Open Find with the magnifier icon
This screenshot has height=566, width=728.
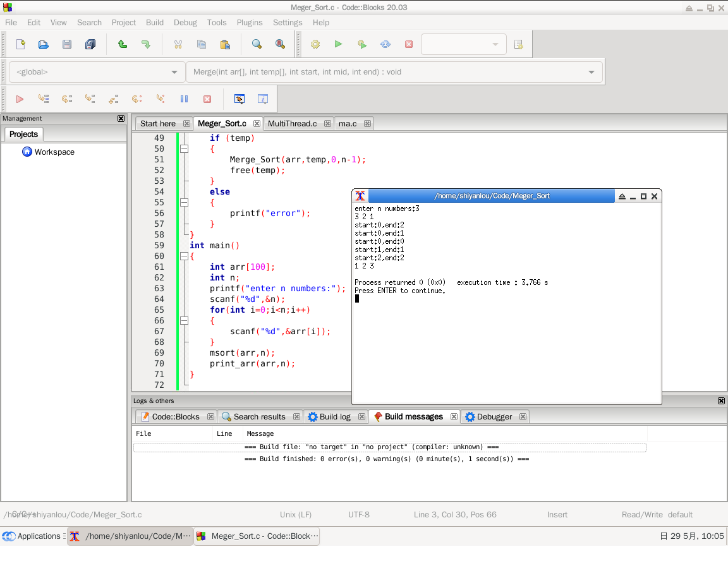point(257,44)
